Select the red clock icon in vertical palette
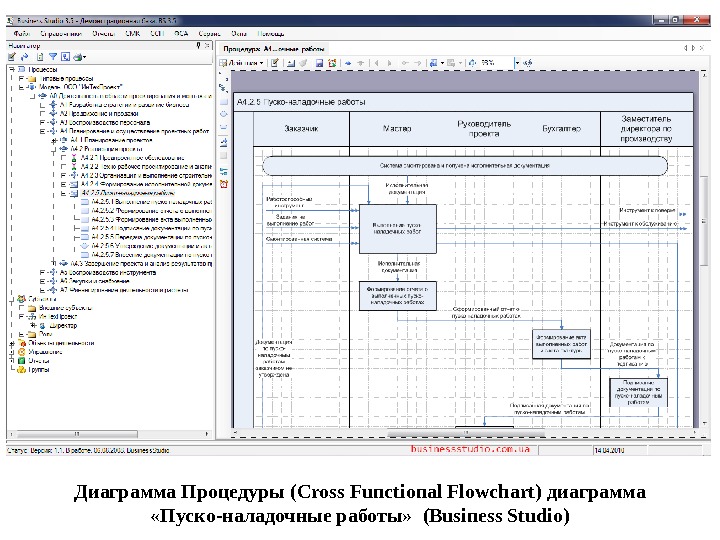Image resolution: width=720 pixels, height=540 pixels. pyautogui.click(x=224, y=184)
